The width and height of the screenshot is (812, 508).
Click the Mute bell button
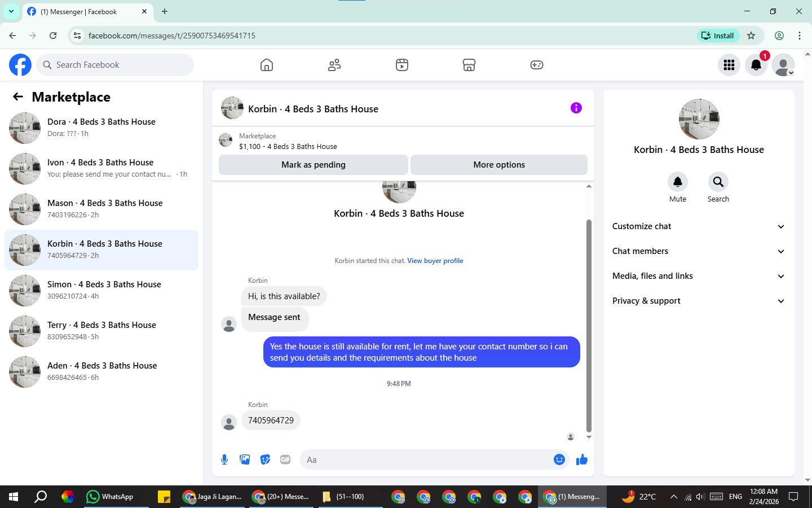click(x=678, y=182)
